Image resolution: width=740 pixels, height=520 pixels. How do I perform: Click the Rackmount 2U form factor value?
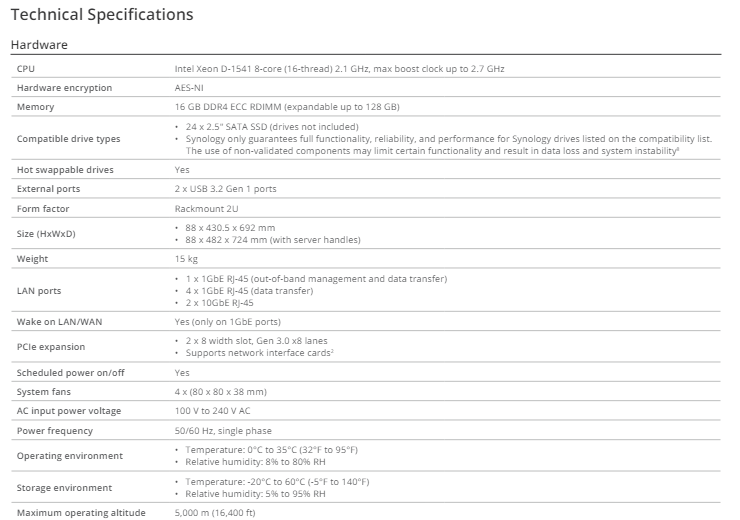click(208, 207)
